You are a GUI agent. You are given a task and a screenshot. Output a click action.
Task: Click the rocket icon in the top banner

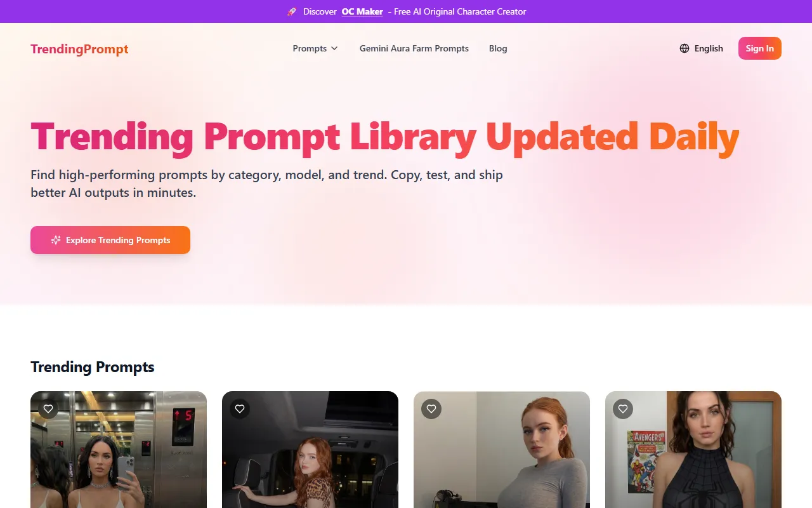click(292, 11)
